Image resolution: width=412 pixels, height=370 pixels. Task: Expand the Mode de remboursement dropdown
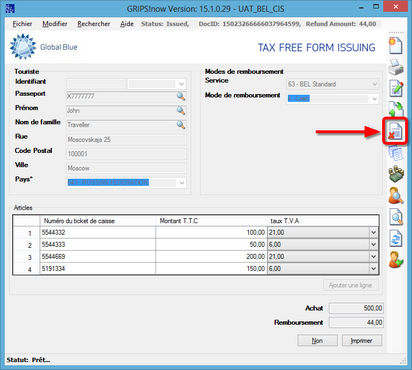374,99
